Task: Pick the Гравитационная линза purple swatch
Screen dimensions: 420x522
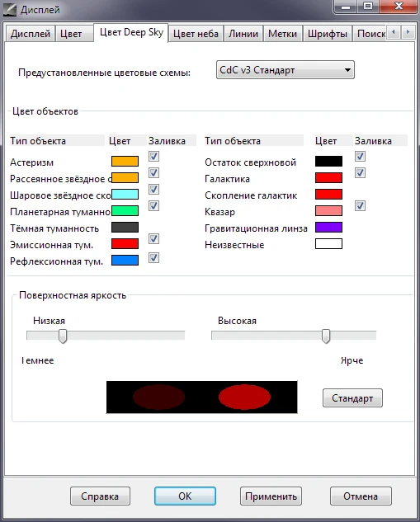Action: (328, 228)
